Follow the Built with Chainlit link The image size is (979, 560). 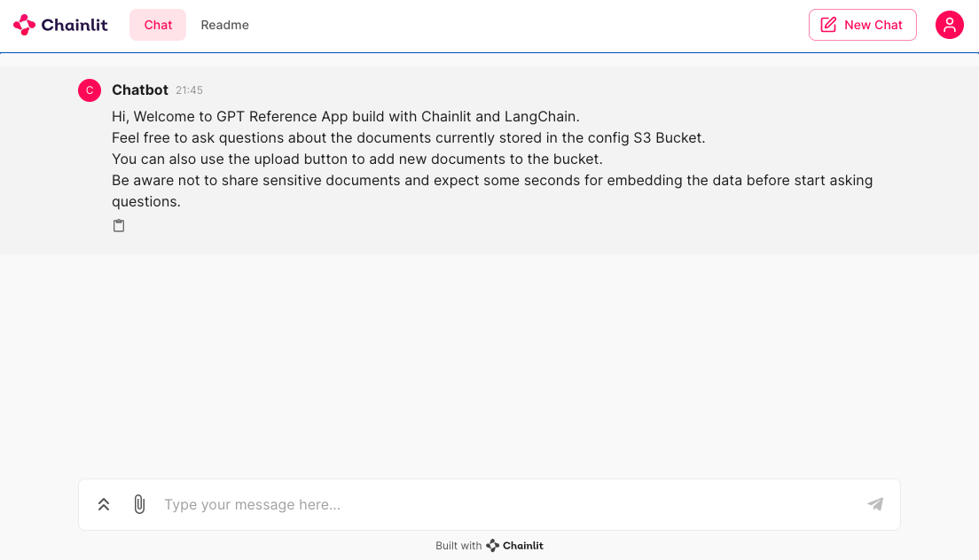pyautogui.click(x=489, y=546)
